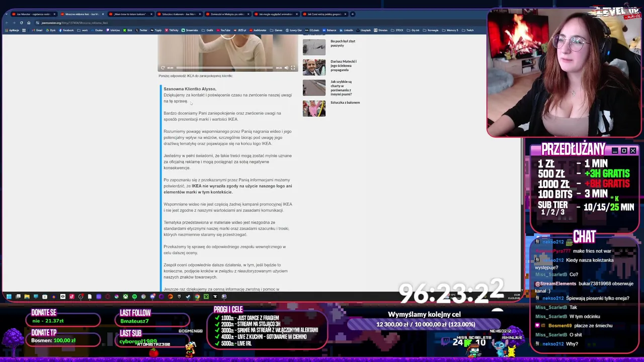Viewport: 644px width, 362px height.
Task: Open the Microsoft Store taskbar icon
Action: pos(45,297)
